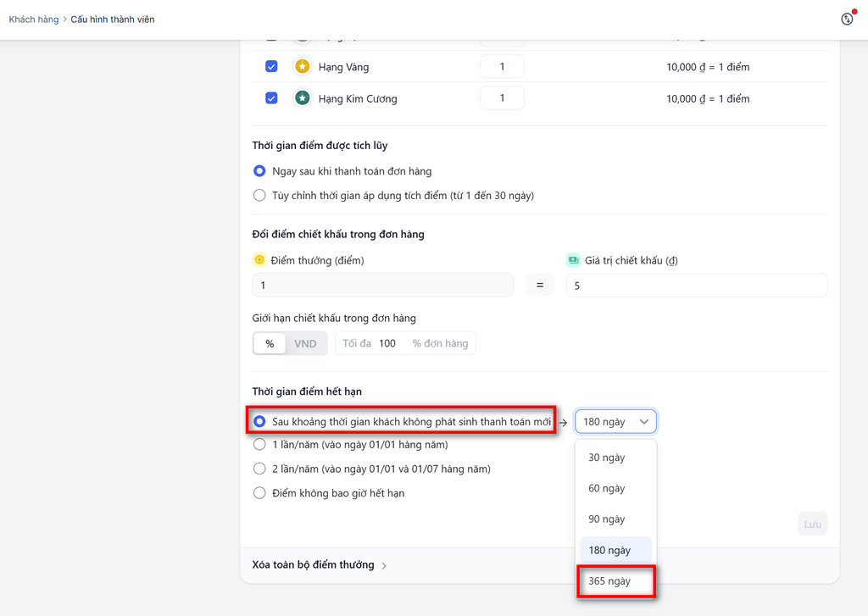Click the Lưu save button
The image size is (868, 616).
[x=812, y=524]
